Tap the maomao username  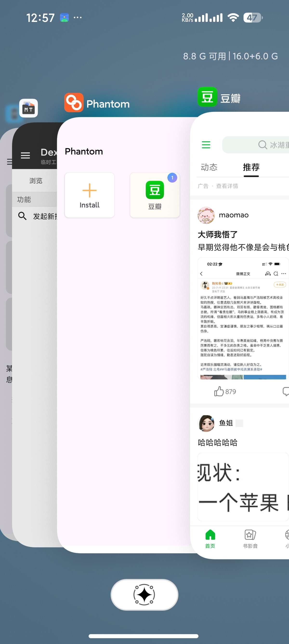[x=234, y=215]
